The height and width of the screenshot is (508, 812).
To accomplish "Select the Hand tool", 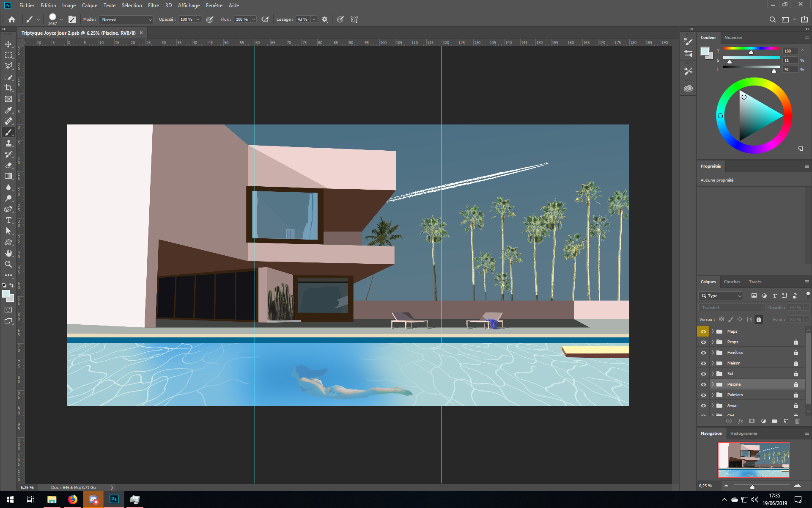I will tap(8, 253).
